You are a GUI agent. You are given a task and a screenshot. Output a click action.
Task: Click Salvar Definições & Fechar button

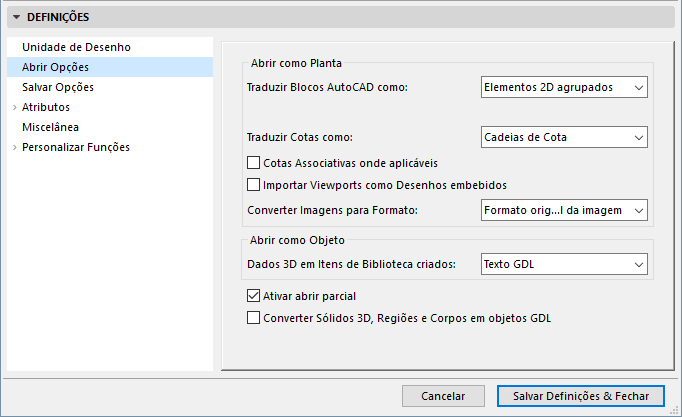click(580, 396)
